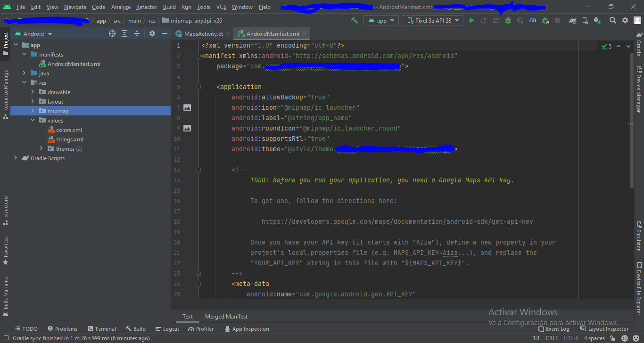Open the Android project view dropdown
644x343 pixels.
33,33
